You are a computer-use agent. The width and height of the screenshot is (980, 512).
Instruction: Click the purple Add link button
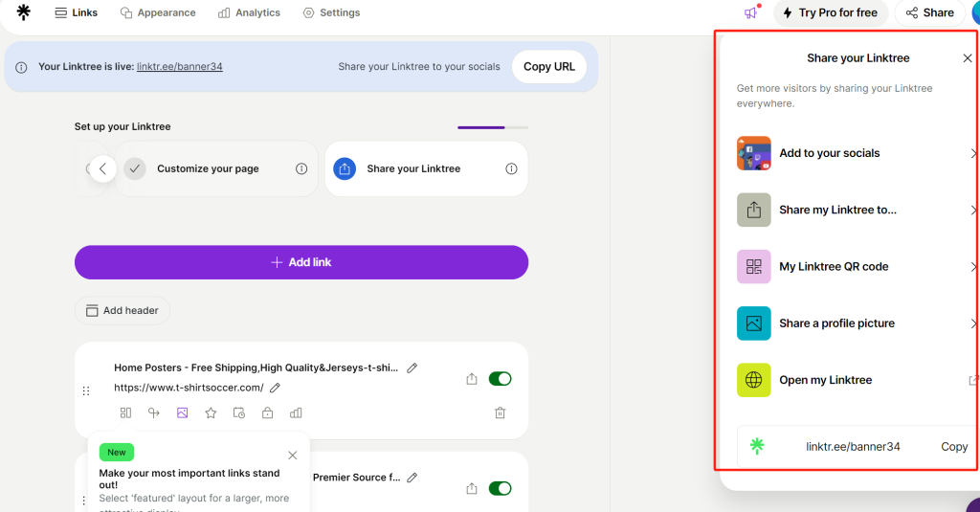[301, 262]
